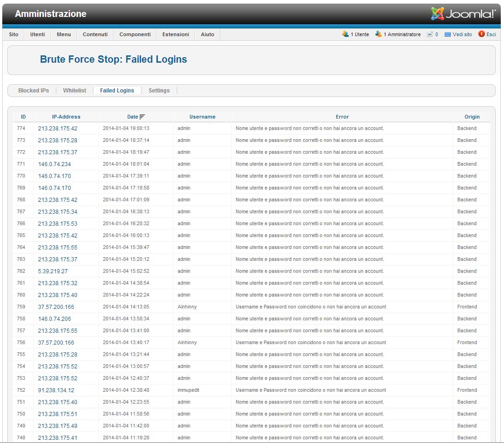504x443 pixels.
Task: Click IP 146.0.74.206 in row 758
Action: pos(54,319)
